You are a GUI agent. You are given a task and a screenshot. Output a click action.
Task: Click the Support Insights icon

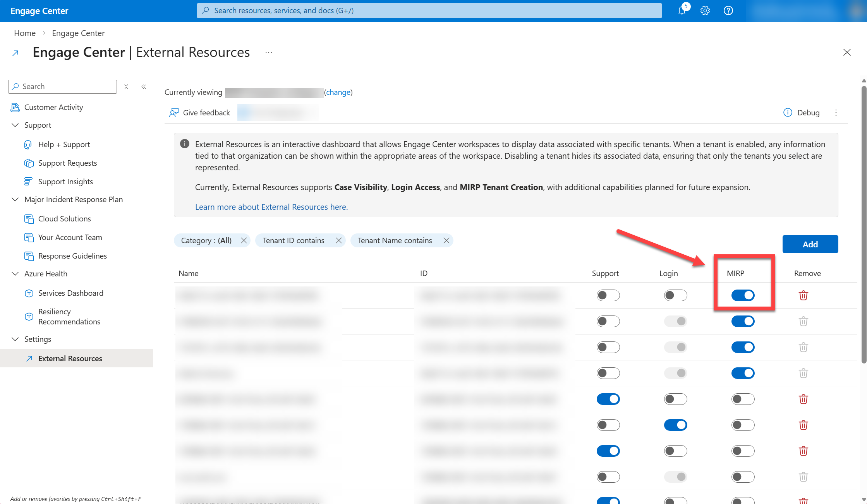point(28,182)
